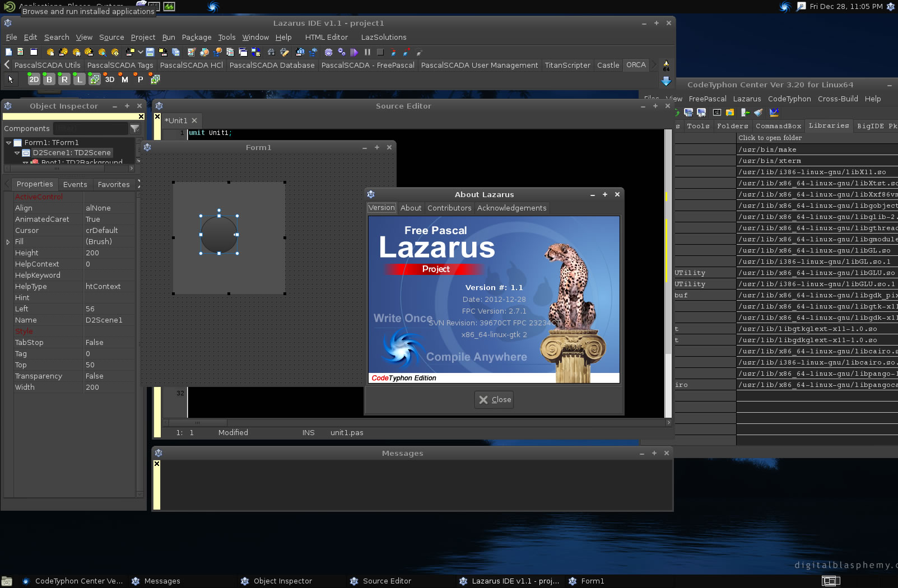Open /usr/bin/make folder row
This screenshot has height=588, width=898.
817,150
